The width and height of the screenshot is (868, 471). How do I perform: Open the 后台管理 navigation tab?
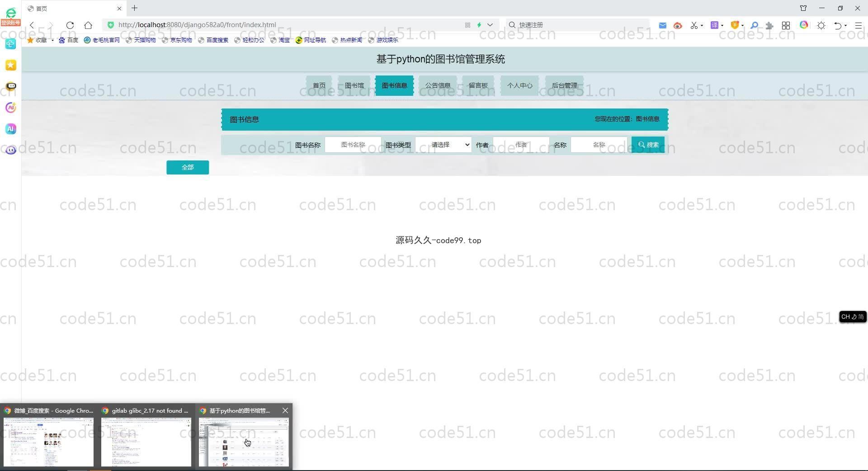(564, 85)
